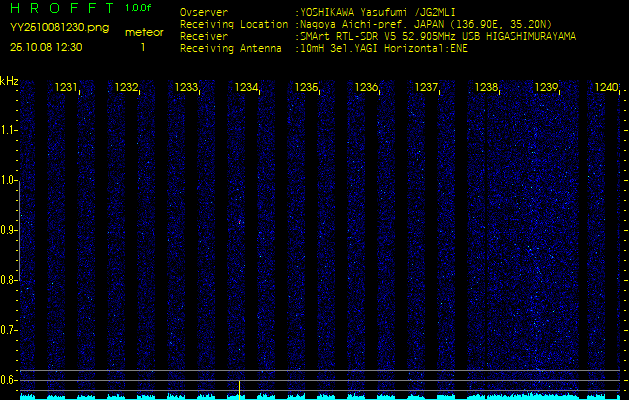The width and height of the screenshot is (629, 400).
Task: Click the 1232 time label
Action: 126,87
